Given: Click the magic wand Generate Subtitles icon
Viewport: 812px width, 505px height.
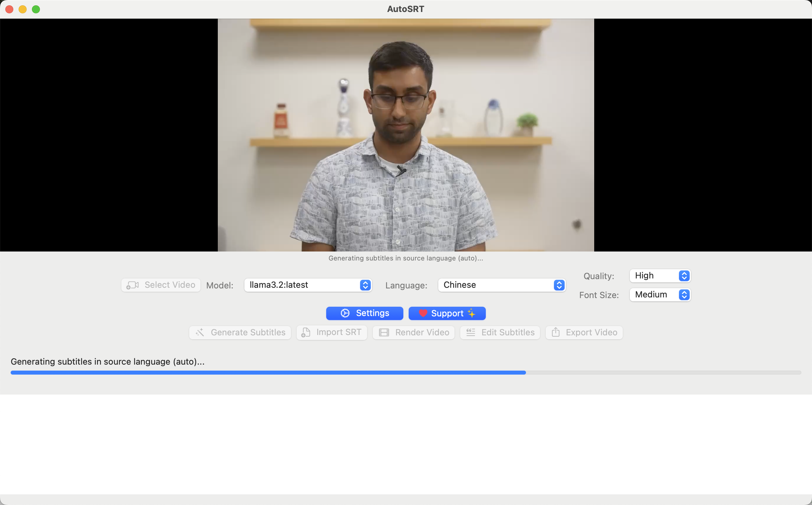Looking at the screenshot, I should (x=200, y=332).
